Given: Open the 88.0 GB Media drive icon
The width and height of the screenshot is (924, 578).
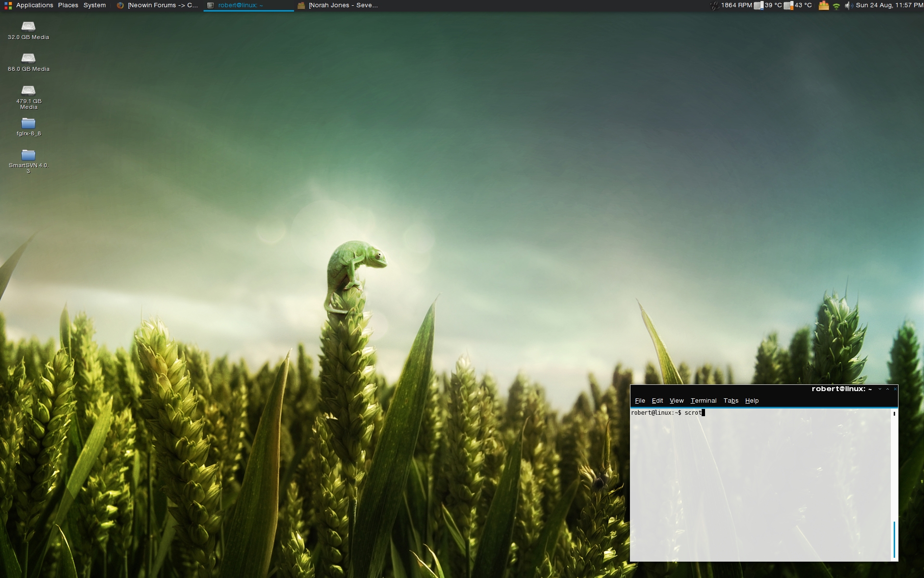Looking at the screenshot, I should [28, 58].
